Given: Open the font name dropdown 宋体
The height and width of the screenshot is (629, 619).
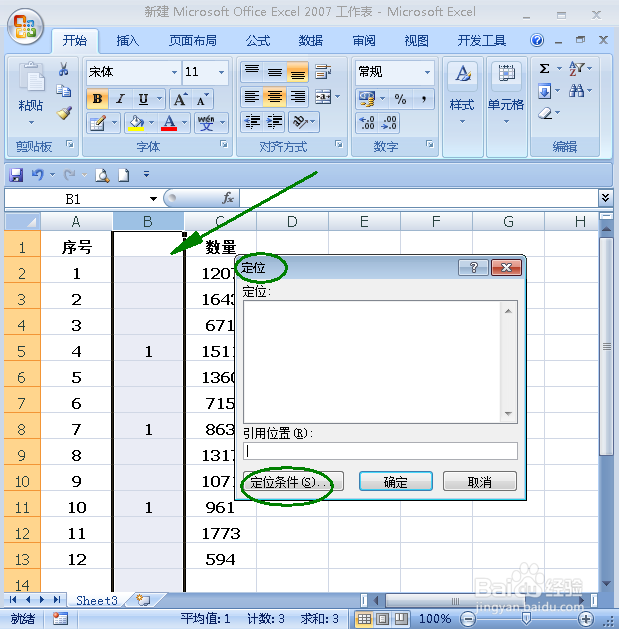Looking at the screenshot, I should coord(174,72).
